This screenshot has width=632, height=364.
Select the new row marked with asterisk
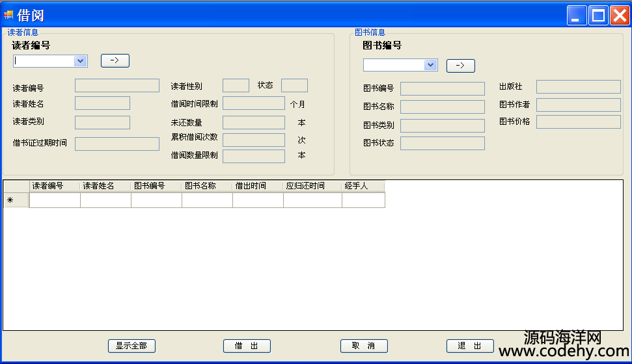16,200
